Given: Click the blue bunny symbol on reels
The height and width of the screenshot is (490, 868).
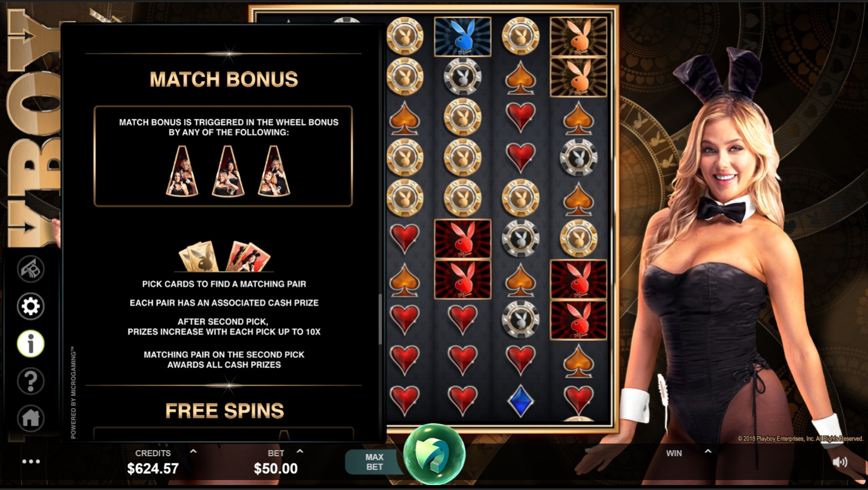Looking at the screenshot, I should [462, 37].
